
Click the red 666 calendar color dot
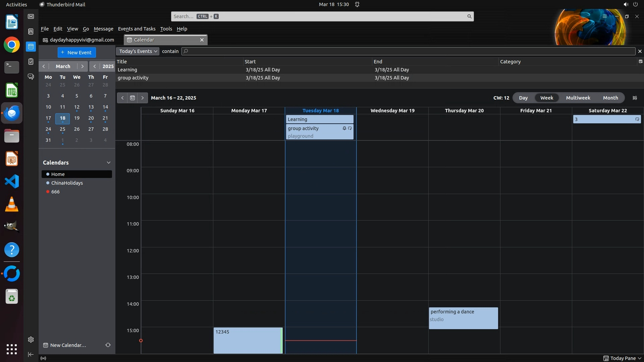(x=48, y=192)
